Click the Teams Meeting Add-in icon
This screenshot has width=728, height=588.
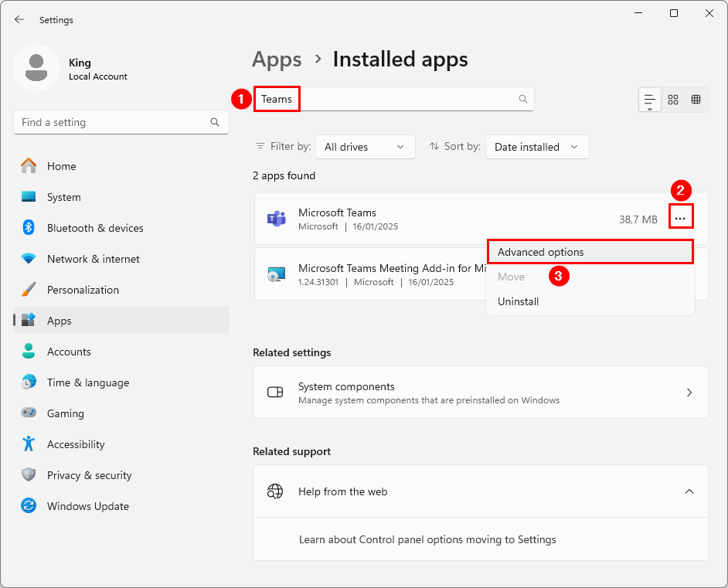point(276,274)
